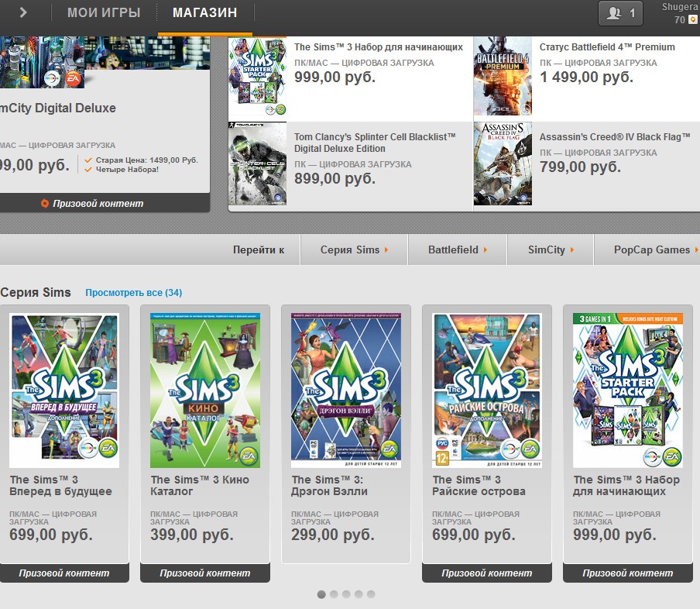Jump to Battlefield category
The image size is (700, 609).
(x=458, y=249)
